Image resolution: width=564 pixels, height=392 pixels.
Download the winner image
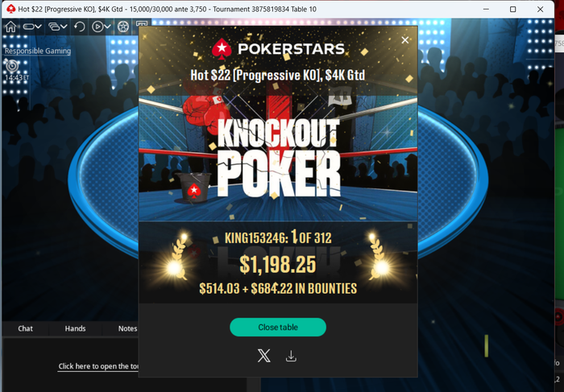(291, 356)
